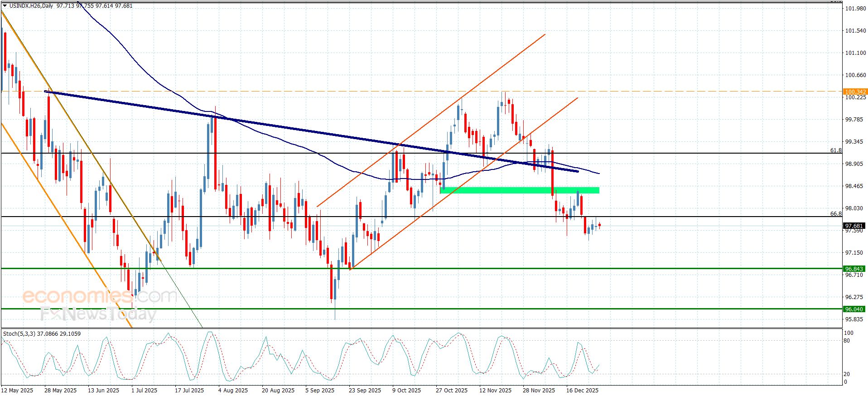Click the FxNewsToday watermark logo

click(x=98, y=314)
